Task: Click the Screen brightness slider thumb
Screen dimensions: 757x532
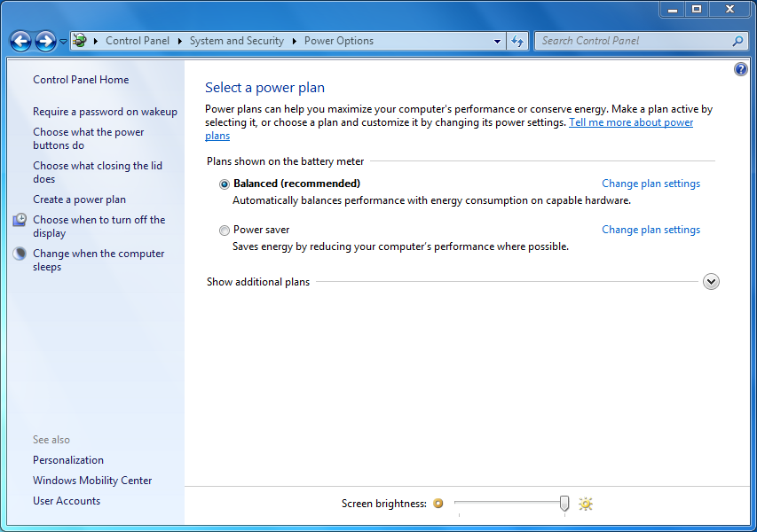Action: 564,504
